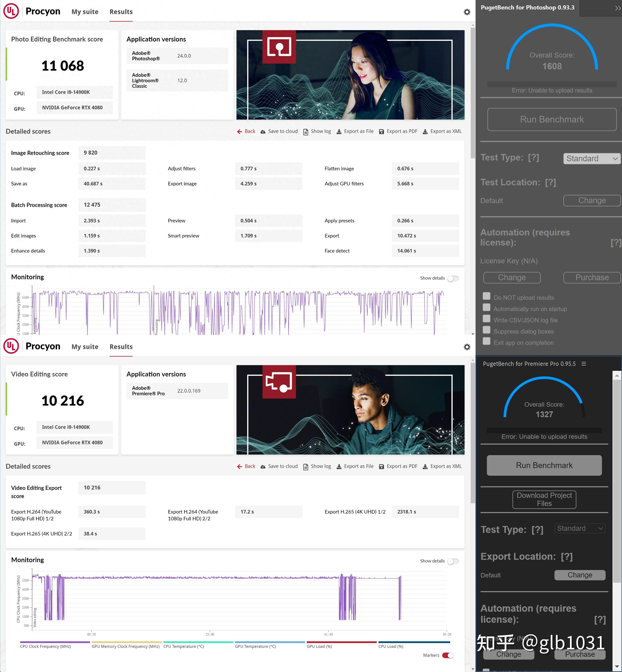The image size is (622, 672).
Task: Switch to the My suite tab in the top window
Action: pyautogui.click(x=85, y=12)
